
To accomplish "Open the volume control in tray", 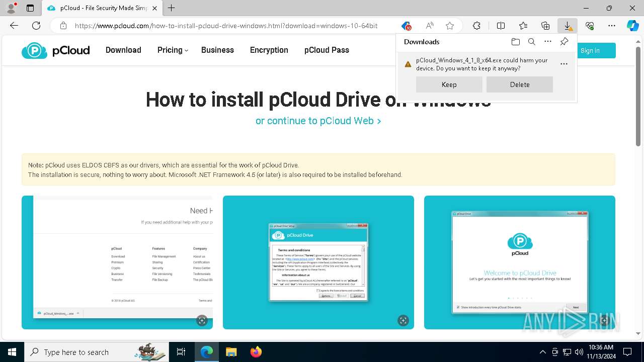I will pos(579,352).
